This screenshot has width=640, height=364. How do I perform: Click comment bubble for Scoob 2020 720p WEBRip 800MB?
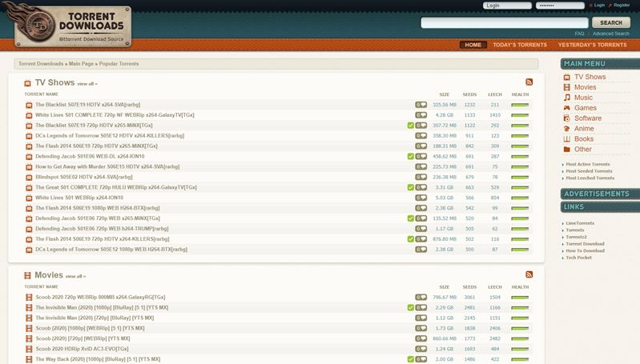click(x=421, y=297)
